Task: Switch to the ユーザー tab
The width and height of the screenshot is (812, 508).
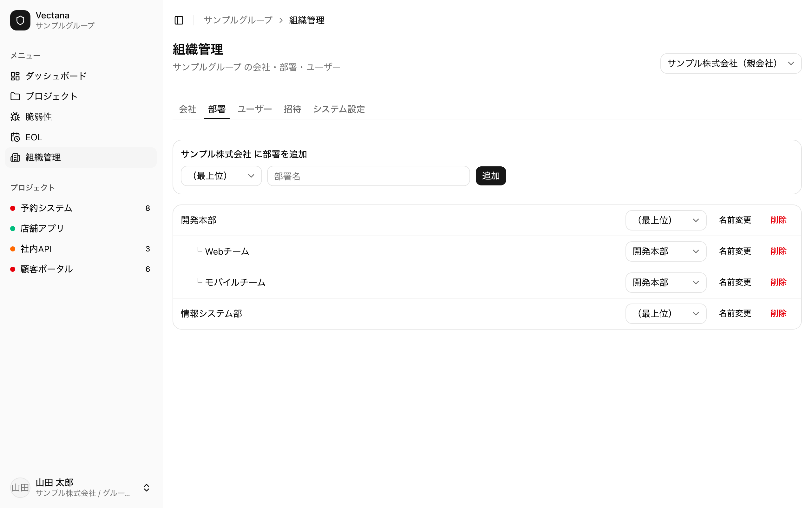Action: click(255, 109)
